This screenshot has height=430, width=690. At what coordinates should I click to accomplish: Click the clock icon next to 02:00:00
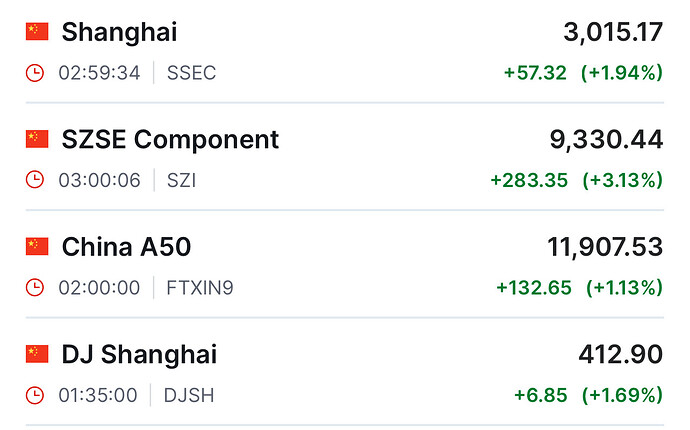pyautogui.click(x=35, y=288)
